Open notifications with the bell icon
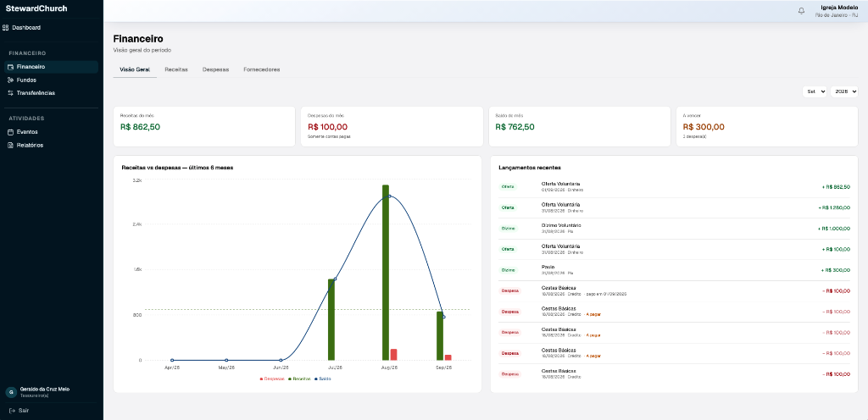The height and width of the screenshot is (420, 868). coord(801,11)
